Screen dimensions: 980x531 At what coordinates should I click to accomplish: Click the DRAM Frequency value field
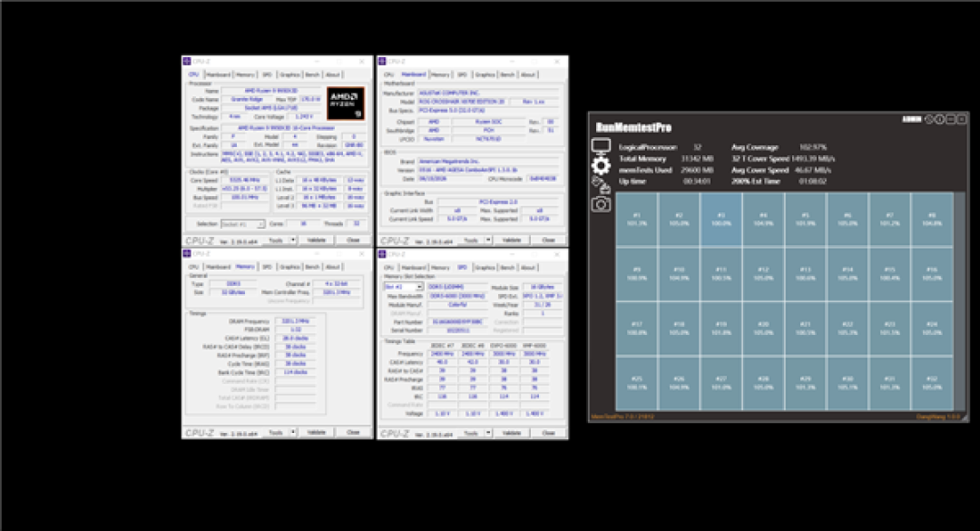point(296,320)
